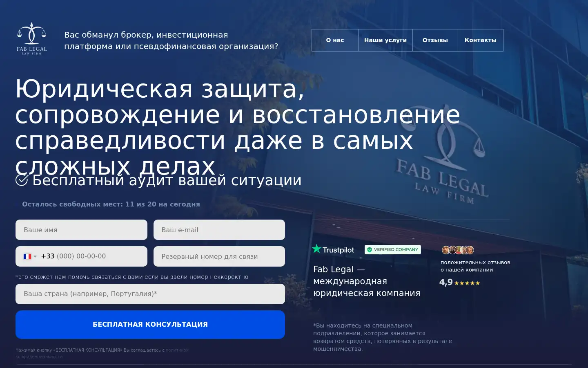Click the heading Юридическая защита
The image size is (588, 368).
pyautogui.click(x=238, y=127)
